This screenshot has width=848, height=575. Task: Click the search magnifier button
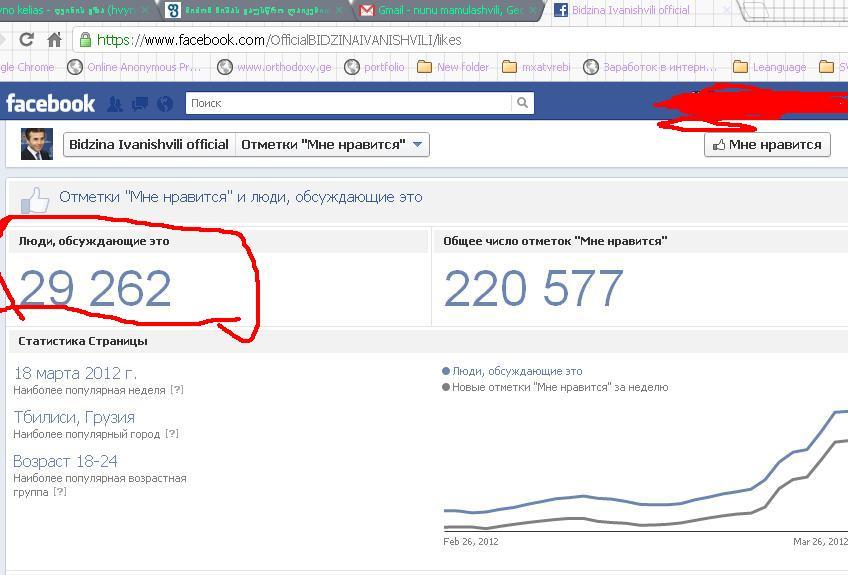(x=522, y=103)
